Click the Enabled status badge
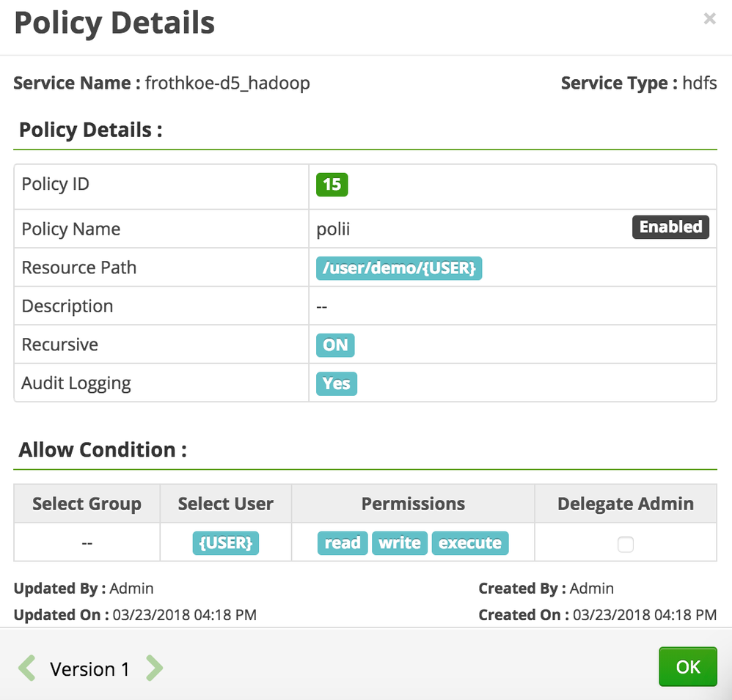 (670, 227)
